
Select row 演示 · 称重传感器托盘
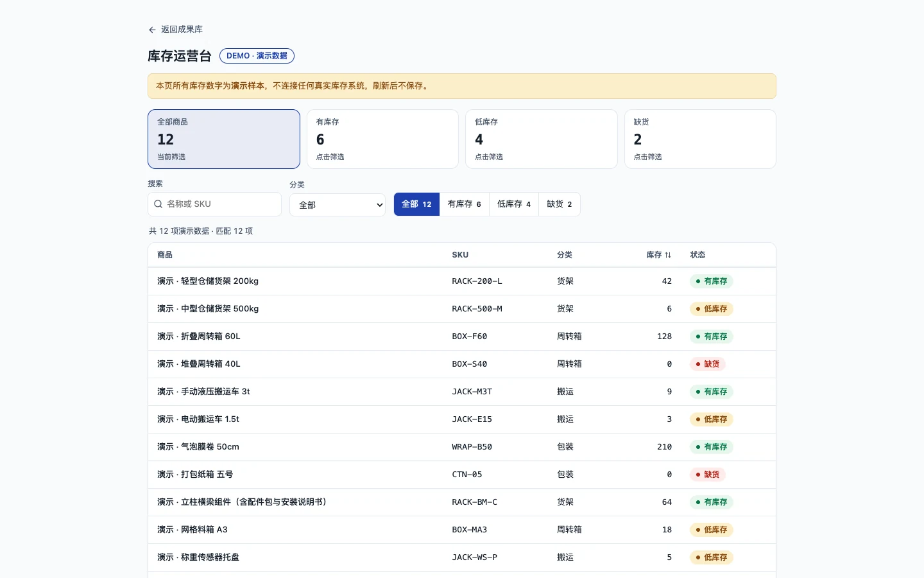pos(461,557)
